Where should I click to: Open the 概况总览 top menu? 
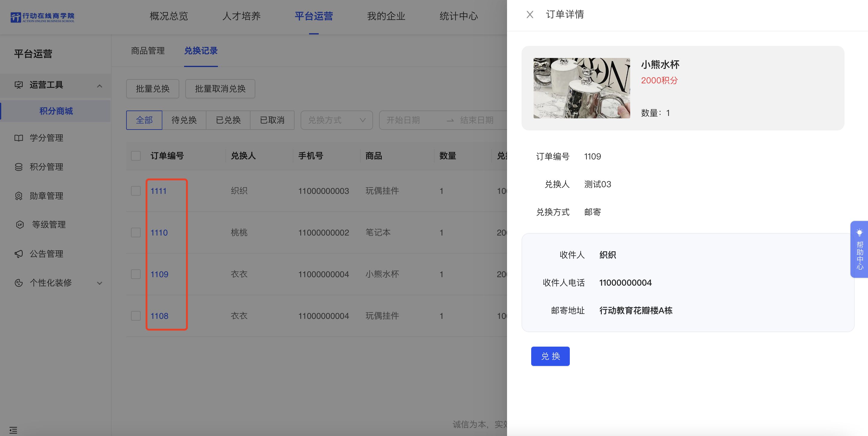[x=169, y=16]
